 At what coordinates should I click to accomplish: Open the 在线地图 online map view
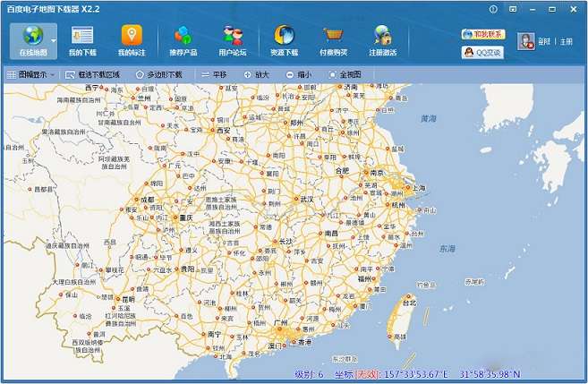32,40
